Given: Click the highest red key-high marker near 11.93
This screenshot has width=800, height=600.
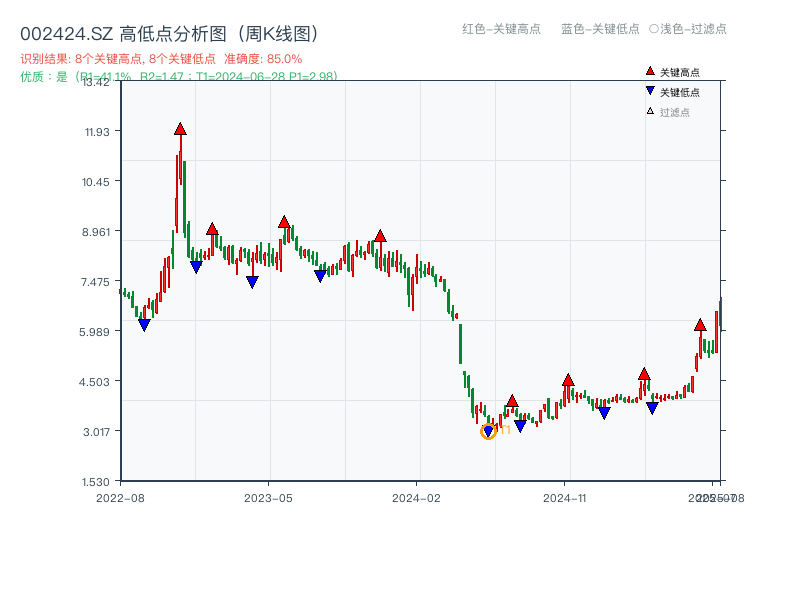Looking at the screenshot, I should (x=180, y=129).
